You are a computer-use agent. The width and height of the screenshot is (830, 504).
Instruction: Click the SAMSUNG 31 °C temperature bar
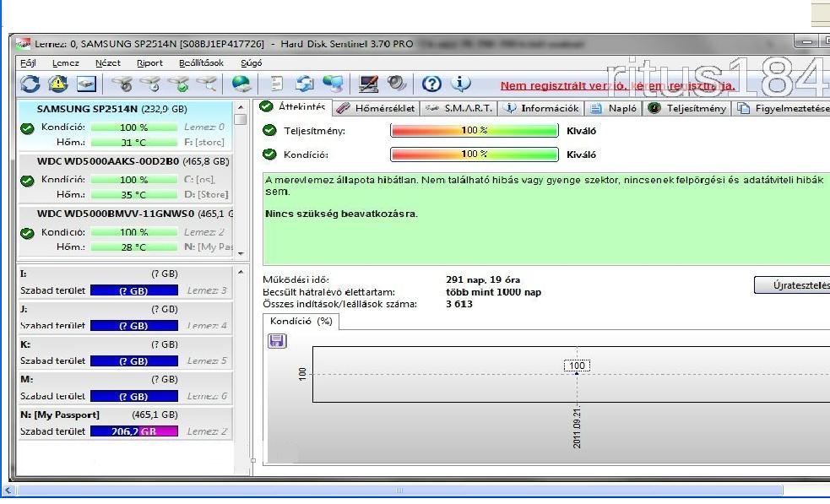click(x=134, y=143)
